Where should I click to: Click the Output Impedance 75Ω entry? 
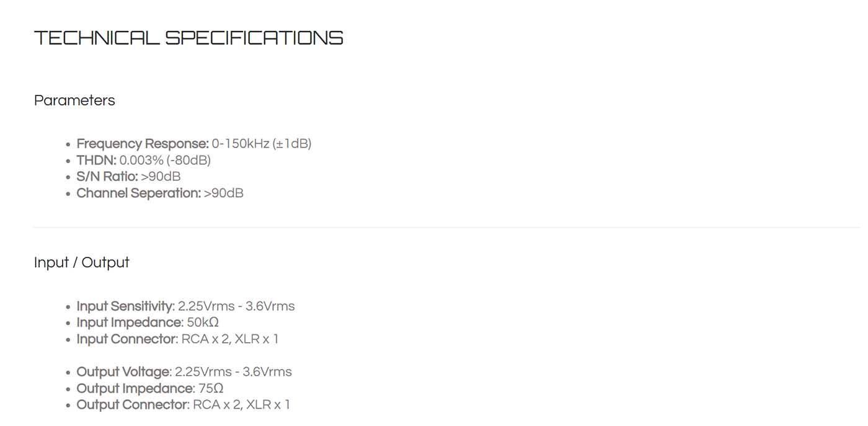(x=149, y=388)
